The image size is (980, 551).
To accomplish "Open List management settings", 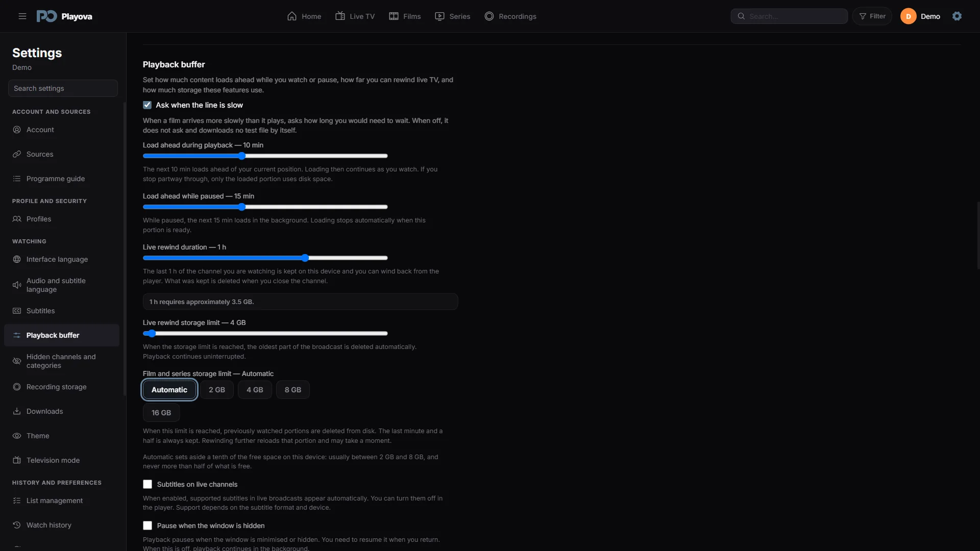I will point(62,500).
